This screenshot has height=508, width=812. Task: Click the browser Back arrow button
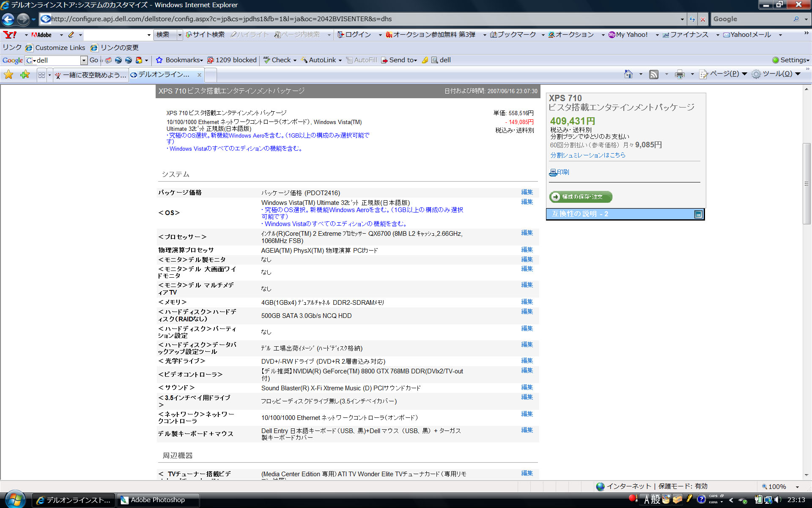click(8, 19)
